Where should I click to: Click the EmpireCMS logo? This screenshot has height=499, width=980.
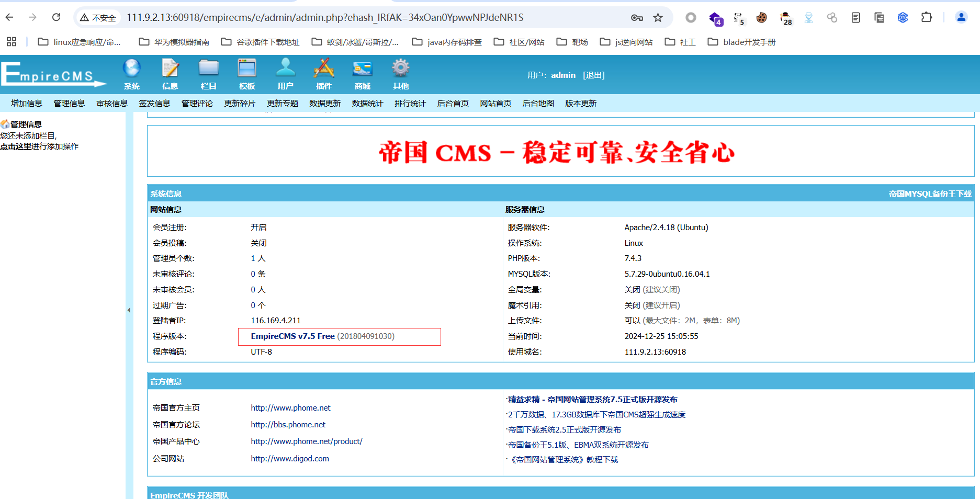tap(54, 74)
